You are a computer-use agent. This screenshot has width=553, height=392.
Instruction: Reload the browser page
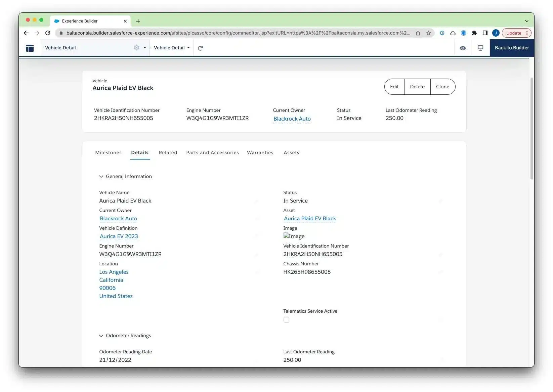pos(48,33)
